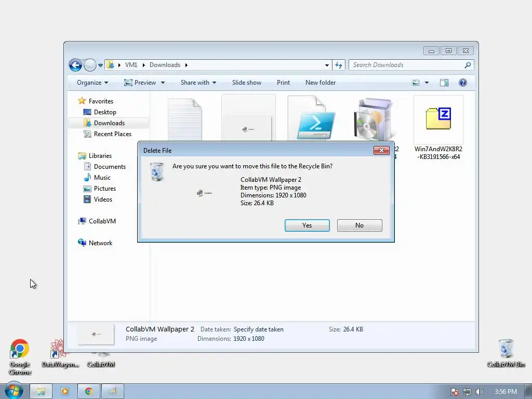Create a New folder
532x399 pixels.
point(320,83)
